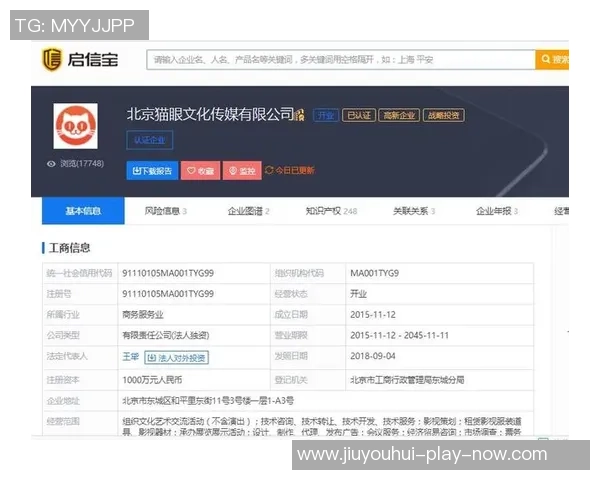Click the 战略投资 tag
Screen dimensions: 600x480
[443, 115]
